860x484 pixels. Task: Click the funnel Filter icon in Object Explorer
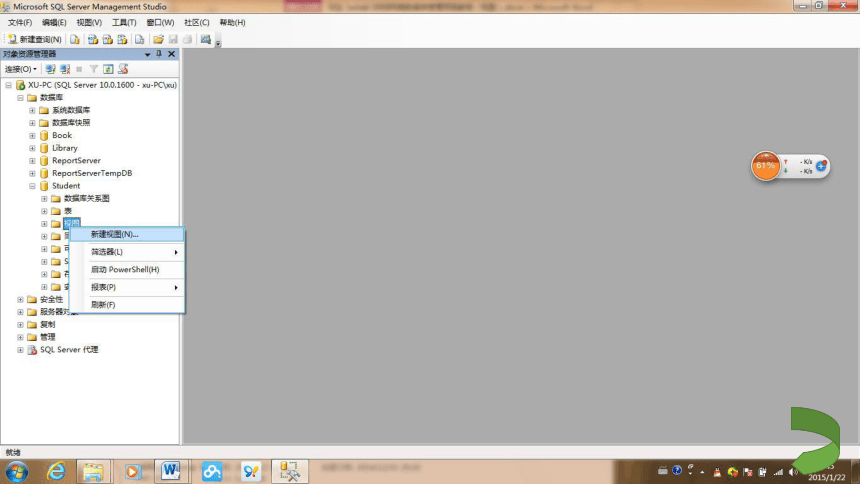(94, 69)
